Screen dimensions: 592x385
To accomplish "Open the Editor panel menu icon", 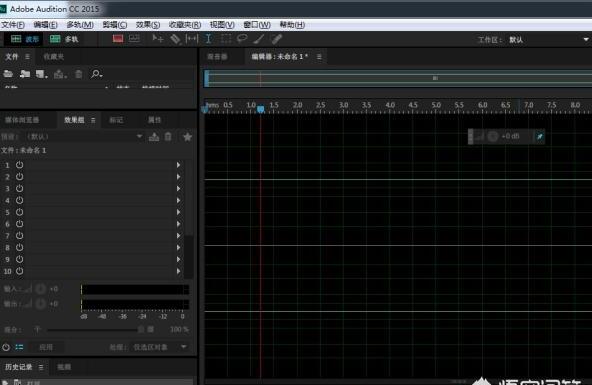I will pyautogui.click(x=319, y=57).
